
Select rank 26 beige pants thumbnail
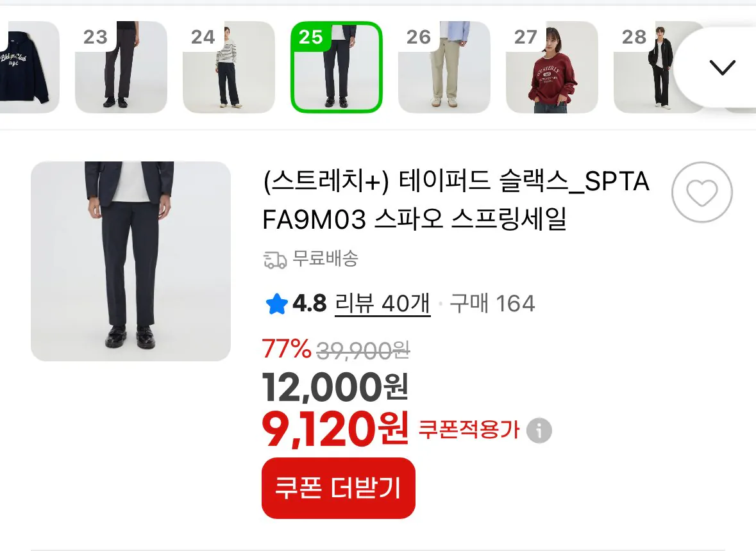click(444, 67)
